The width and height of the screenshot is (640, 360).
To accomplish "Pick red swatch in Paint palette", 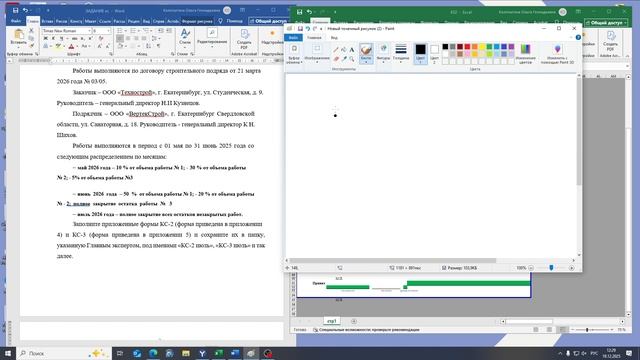I will pos(467,47).
